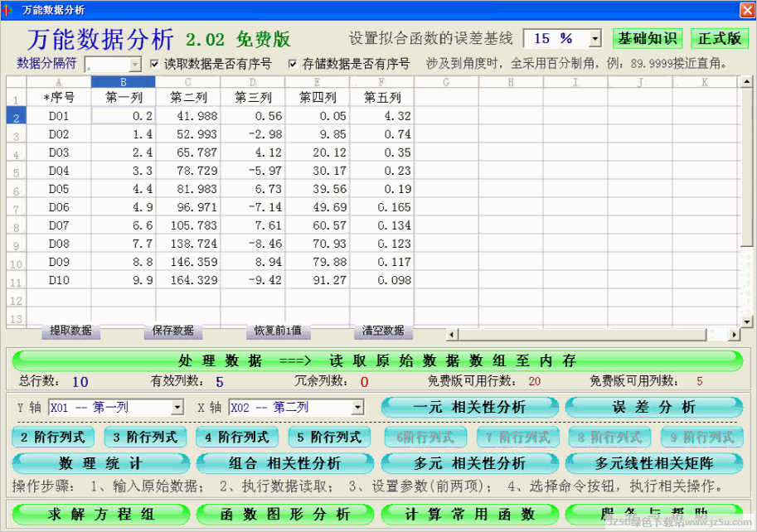Click the 第一列 header cell in the grid
The width and height of the screenshot is (757, 532).
pos(123,98)
